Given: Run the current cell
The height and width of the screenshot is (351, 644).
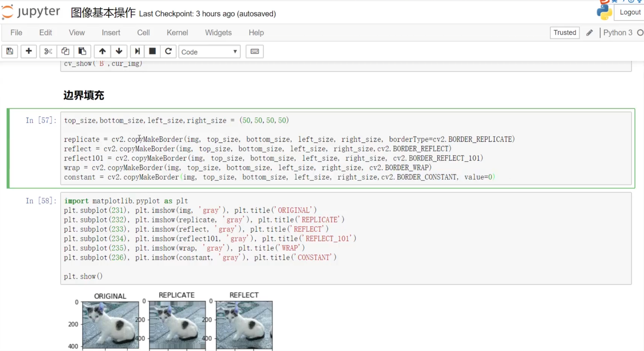Looking at the screenshot, I should [137, 51].
